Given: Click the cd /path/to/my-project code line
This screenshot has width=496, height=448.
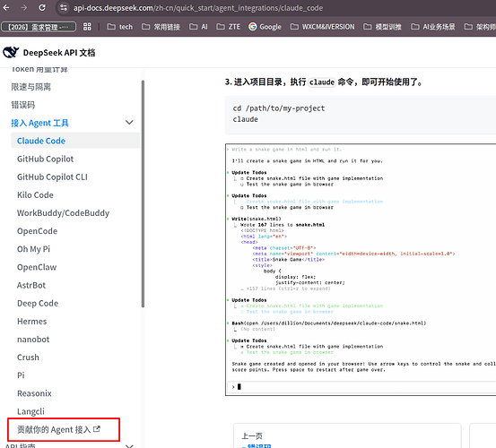Looking at the screenshot, I should [279, 108].
